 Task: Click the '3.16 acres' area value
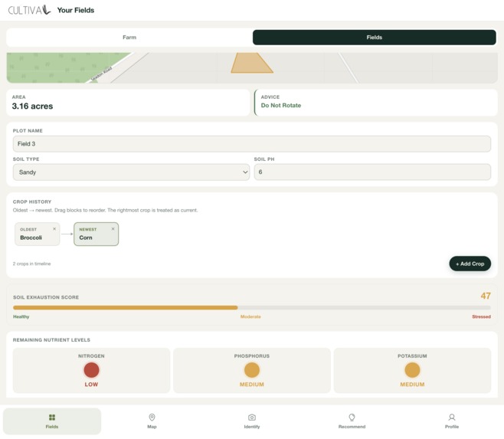pyautogui.click(x=32, y=106)
